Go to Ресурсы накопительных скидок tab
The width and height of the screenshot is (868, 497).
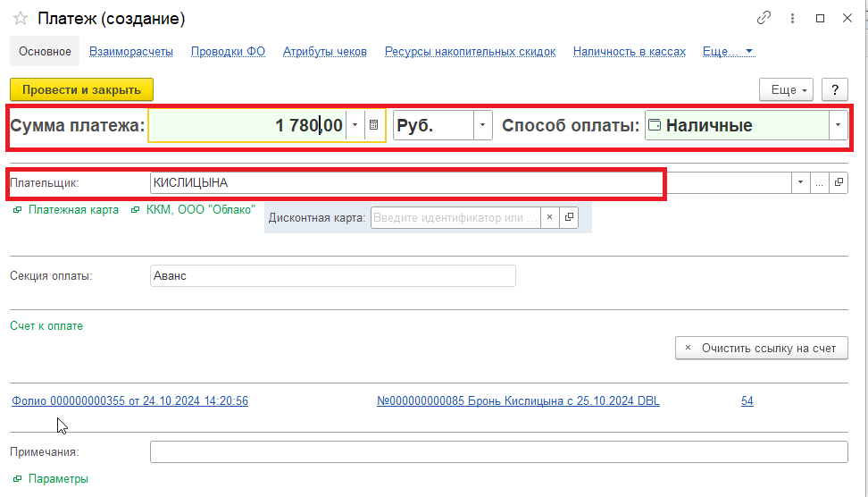click(x=470, y=52)
